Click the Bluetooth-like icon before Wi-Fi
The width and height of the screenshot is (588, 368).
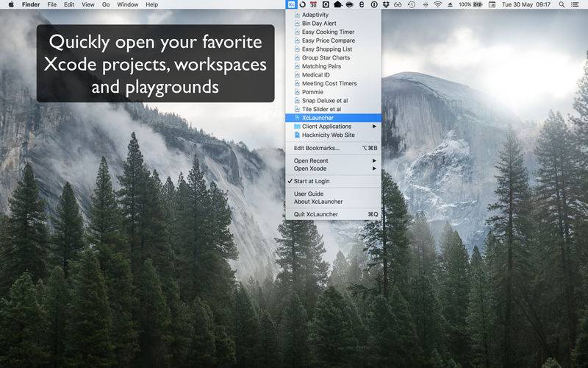[x=426, y=4]
